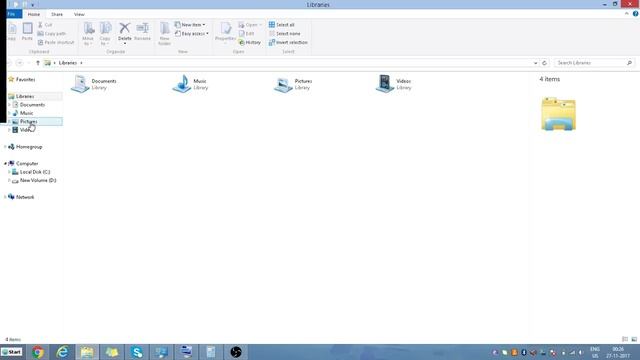Click the History button

click(250, 42)
